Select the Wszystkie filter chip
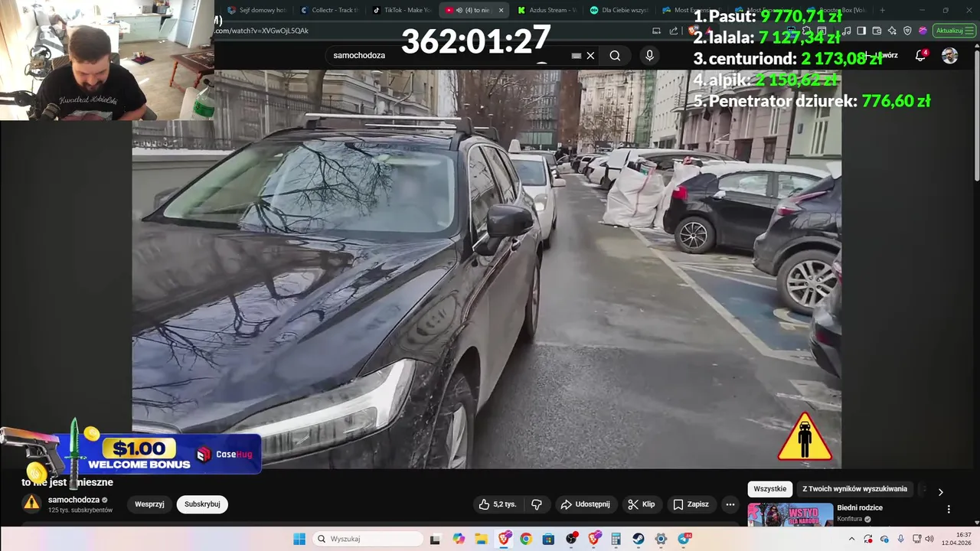Image resolution: width=980 pixels, height=551 pixels. coord(769,489)
